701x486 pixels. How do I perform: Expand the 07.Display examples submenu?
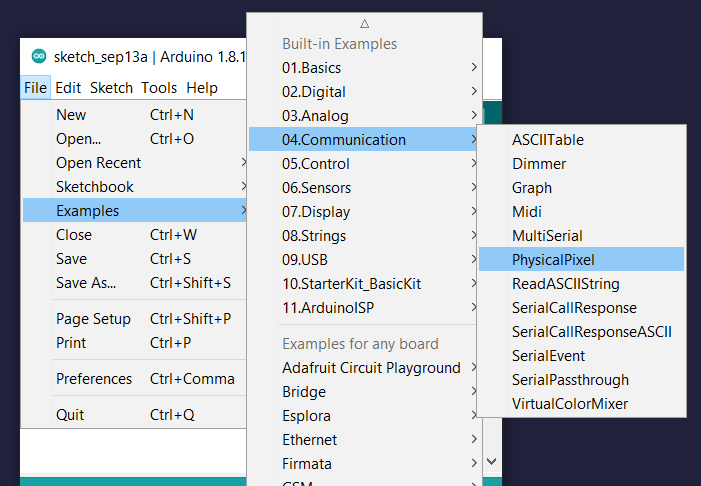[x=363, y=212]
